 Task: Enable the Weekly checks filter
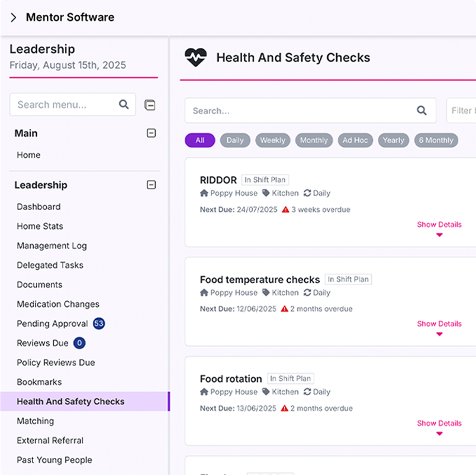point(273,140)
